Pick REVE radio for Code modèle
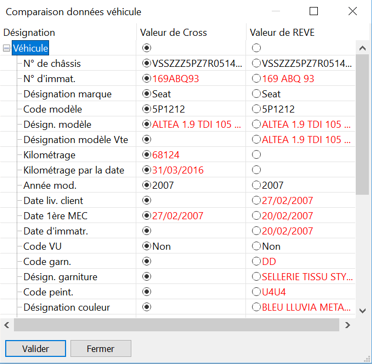This screenshot has height=364, width=372. (256, 109)
